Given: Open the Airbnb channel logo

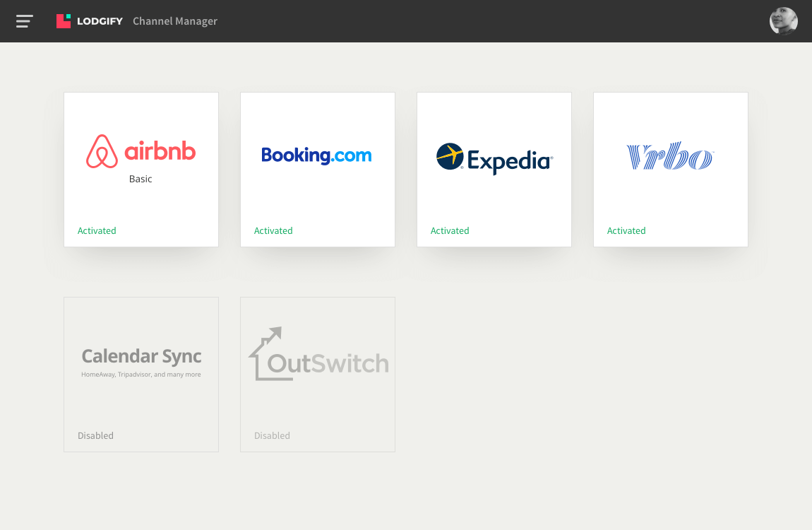Looking at the screenshot, I should pyautogui.click(x=141, y=151).
